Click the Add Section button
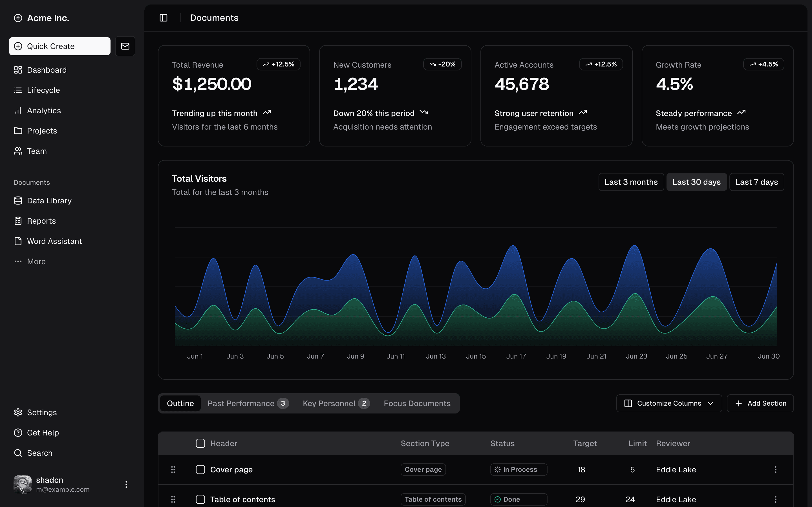 pos(760,403)
